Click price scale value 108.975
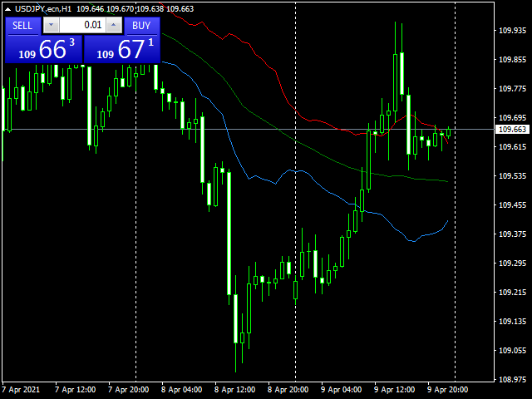532x399 pixels. 512,379
